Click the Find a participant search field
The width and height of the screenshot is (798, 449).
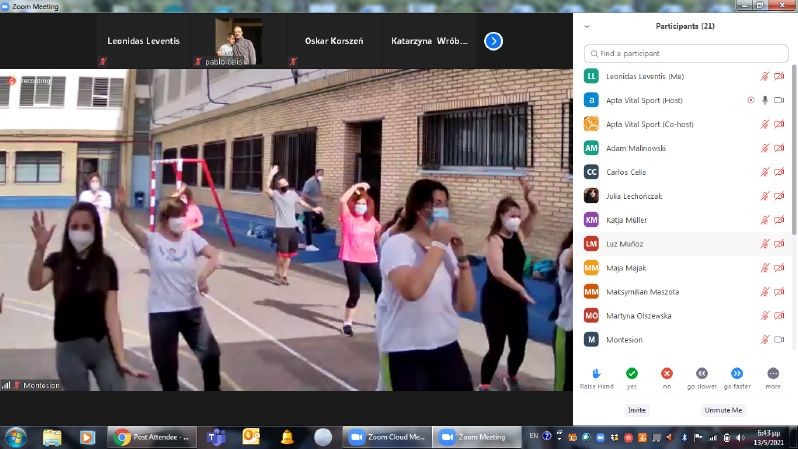tap(685, 53)
